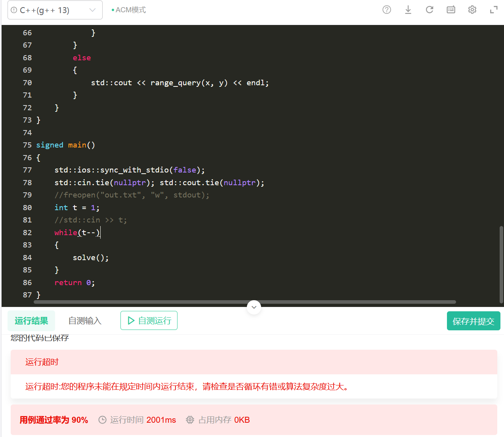Screen dimensions: 504x437
Task: Click the info icon beside C++ language
Action: pyautogui.click(x=14, y=10)
